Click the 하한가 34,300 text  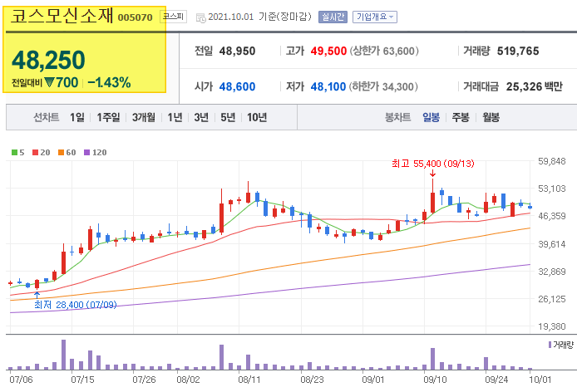click(383, 86)
